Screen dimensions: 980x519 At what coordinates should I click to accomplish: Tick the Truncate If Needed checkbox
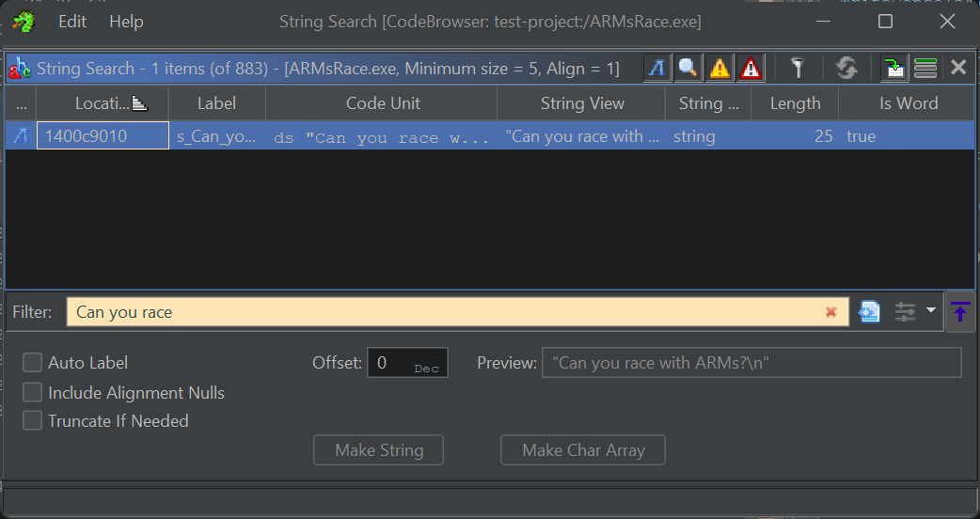click(x=33, y=421)
